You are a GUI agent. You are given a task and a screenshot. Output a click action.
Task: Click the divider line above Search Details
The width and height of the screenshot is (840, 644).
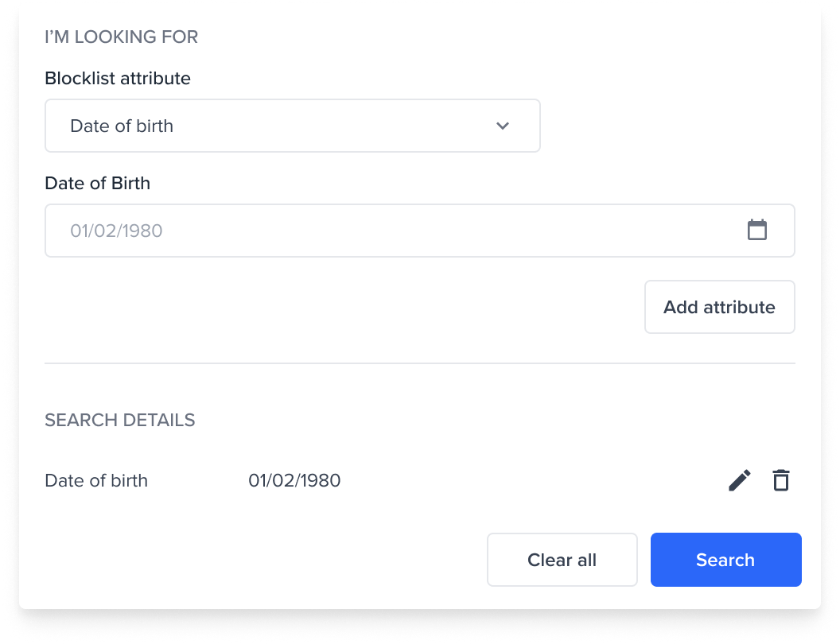coord(419,363)
